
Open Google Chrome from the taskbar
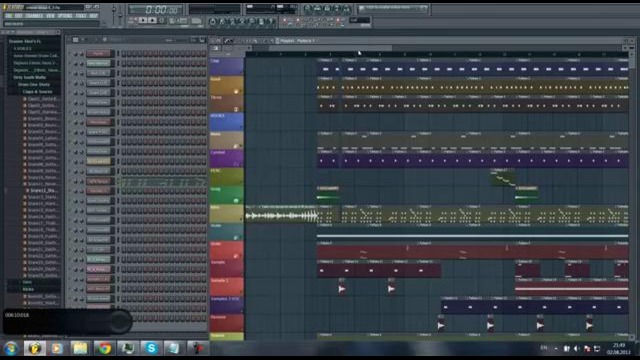pos(104,348)
